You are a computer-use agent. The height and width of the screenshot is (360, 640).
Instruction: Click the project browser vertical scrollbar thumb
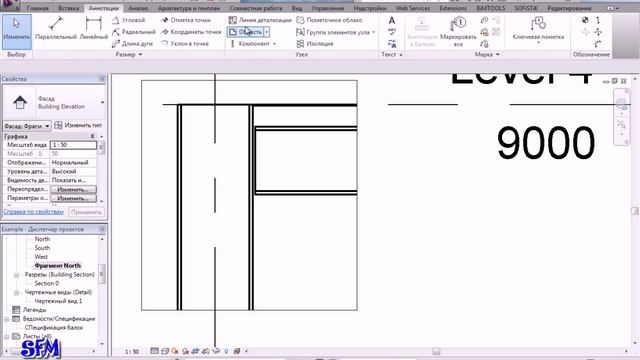[x=102, y=273]
